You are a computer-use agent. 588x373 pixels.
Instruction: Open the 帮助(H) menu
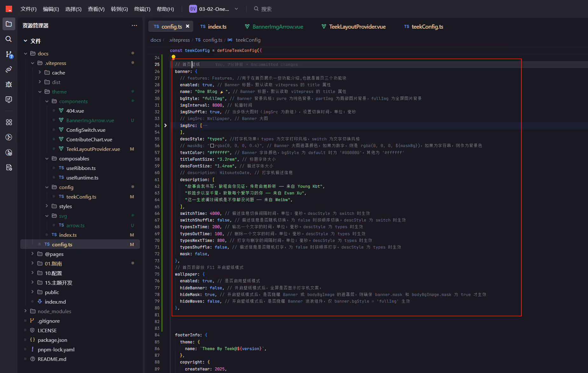165,9
